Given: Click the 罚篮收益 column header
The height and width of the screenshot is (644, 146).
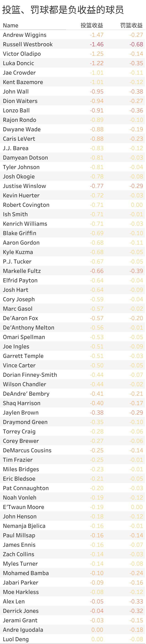Looking at the screenshot, I should click(x=132, y=25).
